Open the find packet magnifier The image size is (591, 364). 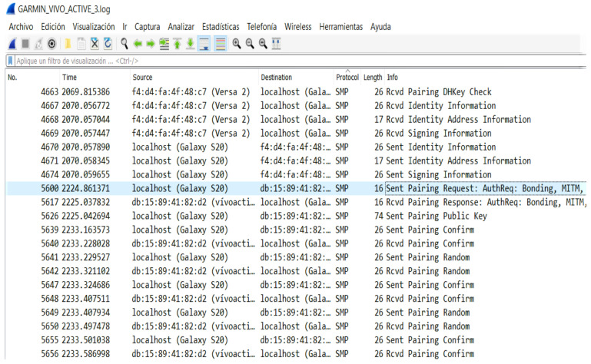(x=124, y=44)
